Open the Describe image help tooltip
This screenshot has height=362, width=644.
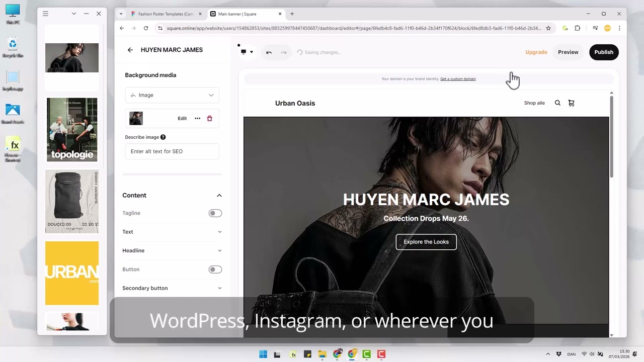click(163, 137)
